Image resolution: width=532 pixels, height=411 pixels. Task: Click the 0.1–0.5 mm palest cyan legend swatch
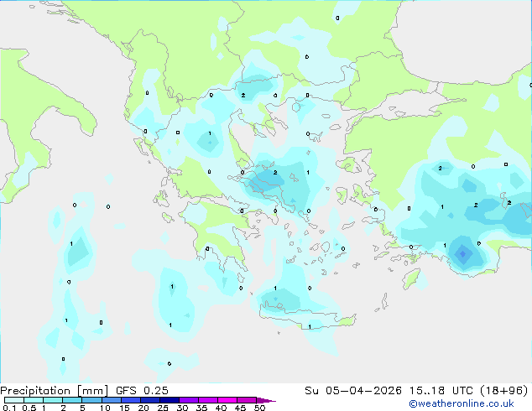tap(14, 400)
